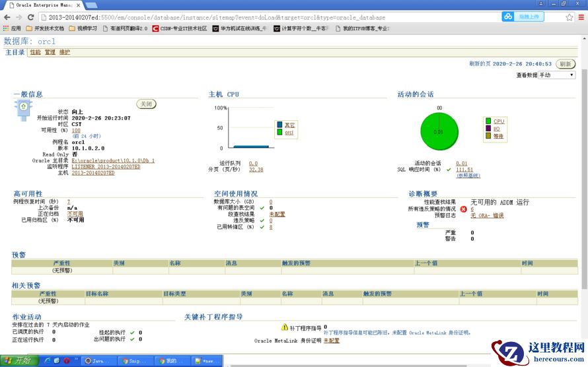
Task: Open the LISTENER_2013-20140207ED link
Action: coord(106,166)
